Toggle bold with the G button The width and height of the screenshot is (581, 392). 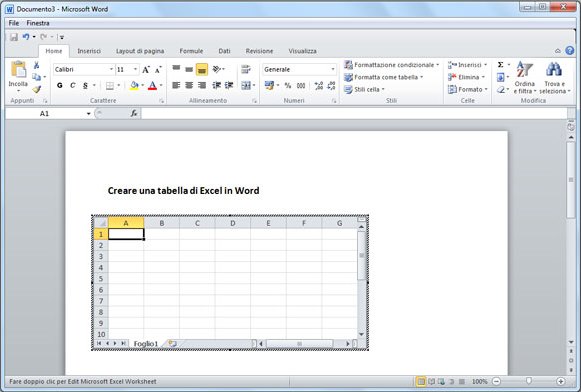pyautogui.click(x=60, y=86)
